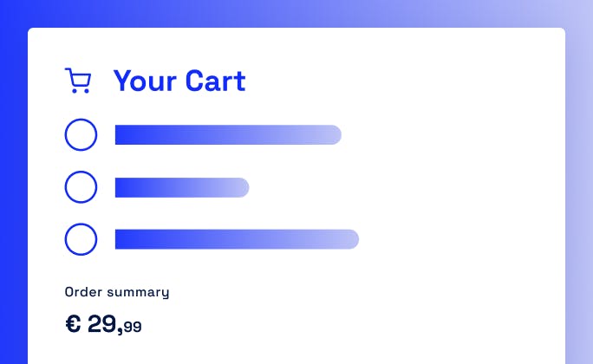Click the euro currency symbol
Viewport: 593px width, 364px height.
73,325
